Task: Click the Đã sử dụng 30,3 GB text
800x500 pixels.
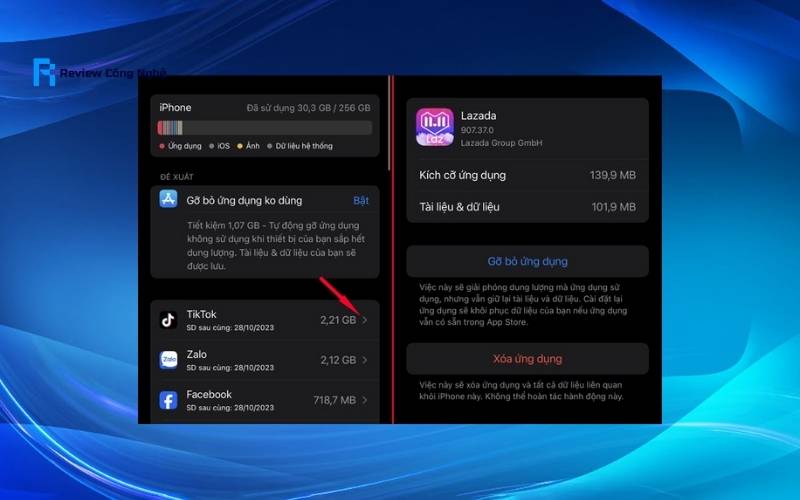Action: (x=309, y=108)
